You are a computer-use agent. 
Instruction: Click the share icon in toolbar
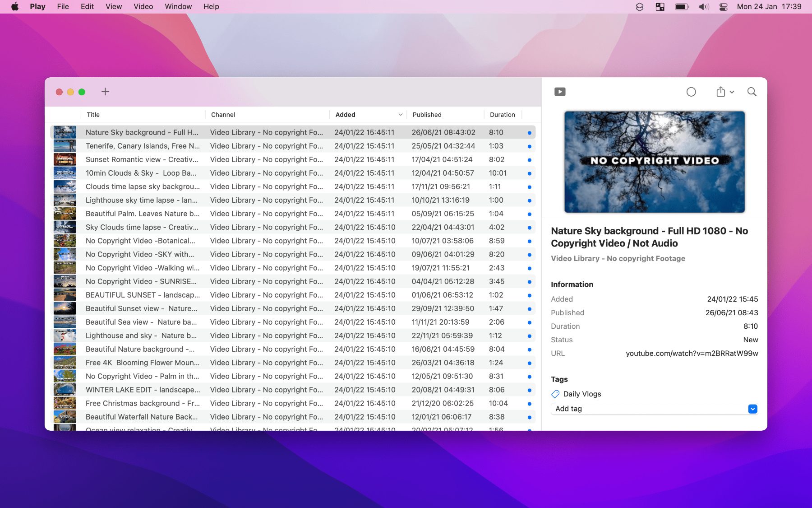pyautogui.click(x=720, y=92)
